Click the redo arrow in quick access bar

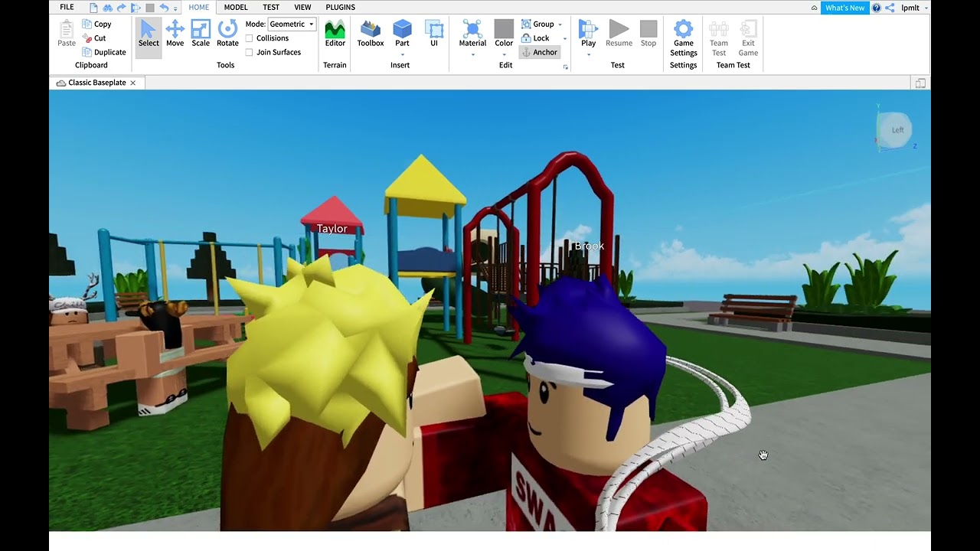(x=122, y=8)
